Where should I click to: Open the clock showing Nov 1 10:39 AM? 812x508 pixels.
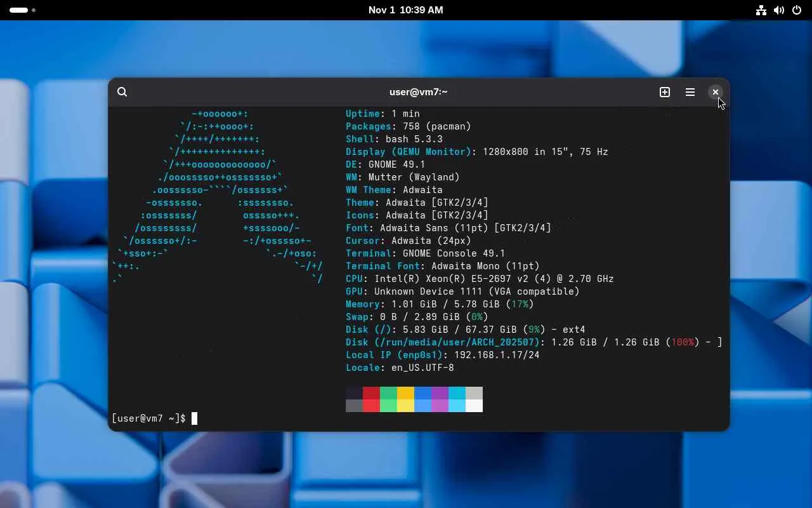tap(406, 10)
